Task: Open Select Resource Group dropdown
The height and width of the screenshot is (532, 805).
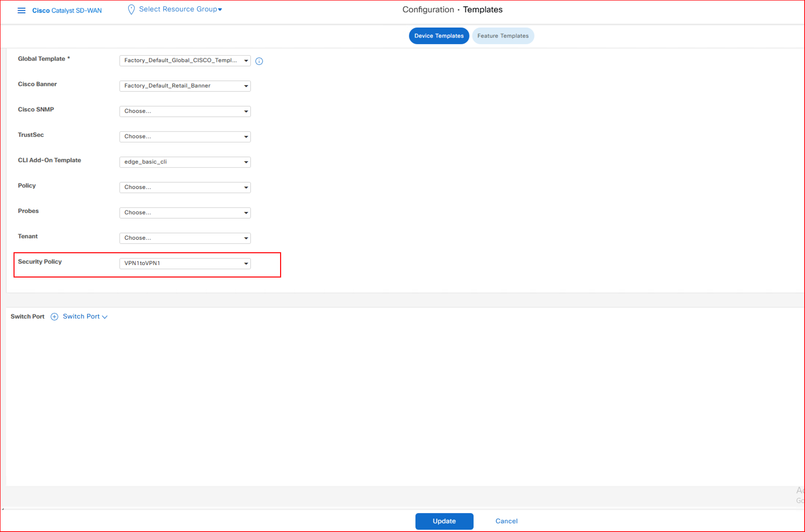Action: (180, 10)
